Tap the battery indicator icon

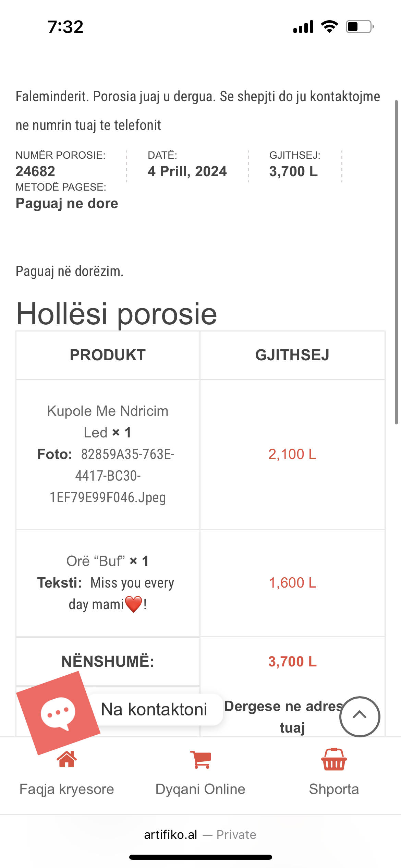[360, 27]
